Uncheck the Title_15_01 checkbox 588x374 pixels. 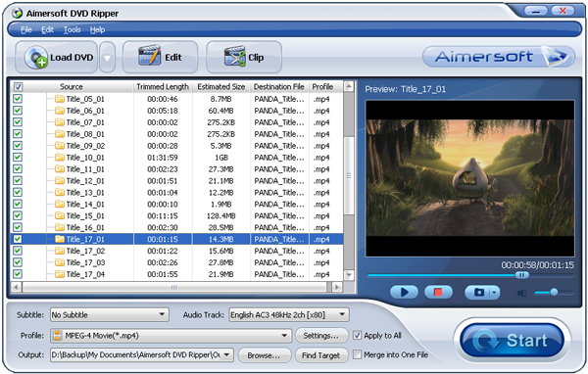click(18, 215)
